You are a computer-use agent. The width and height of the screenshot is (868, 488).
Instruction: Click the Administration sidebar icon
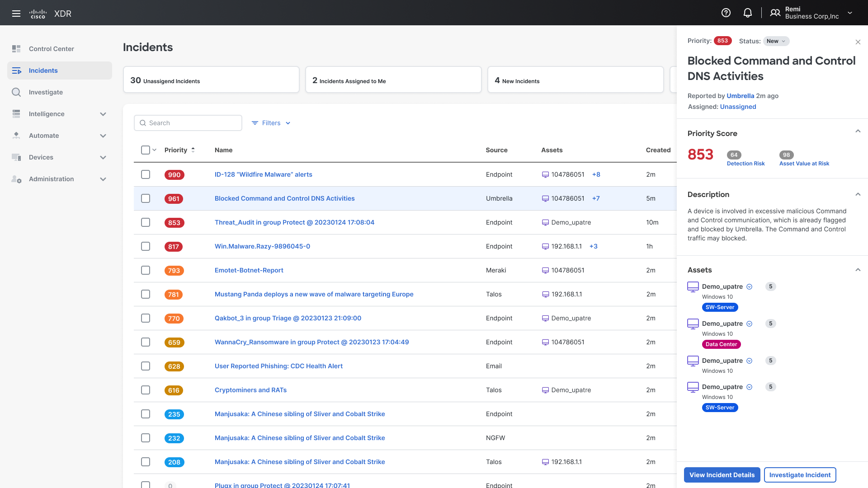coord(16,179)
